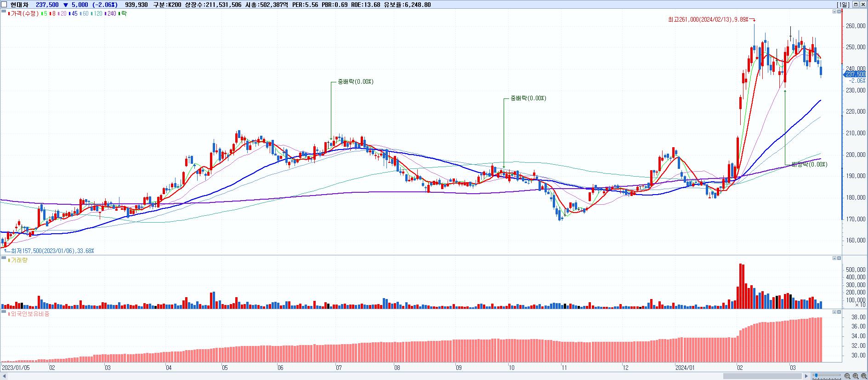Close the chart window
Screen dimensions: 868x380
pyautogui.click(x=863, y=5)
